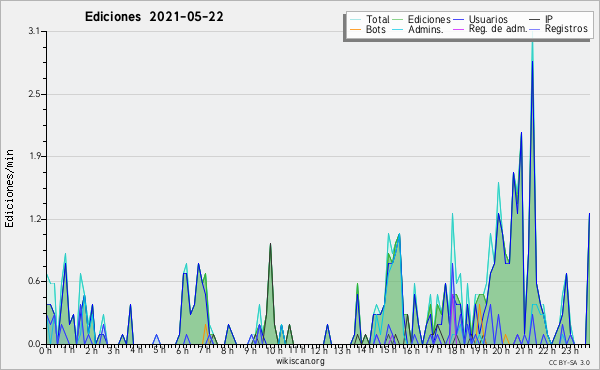The image size is (600, 370).
Task: Click the chart title Ediciones 2021-05-22
Action: click(x=154, y=17)
